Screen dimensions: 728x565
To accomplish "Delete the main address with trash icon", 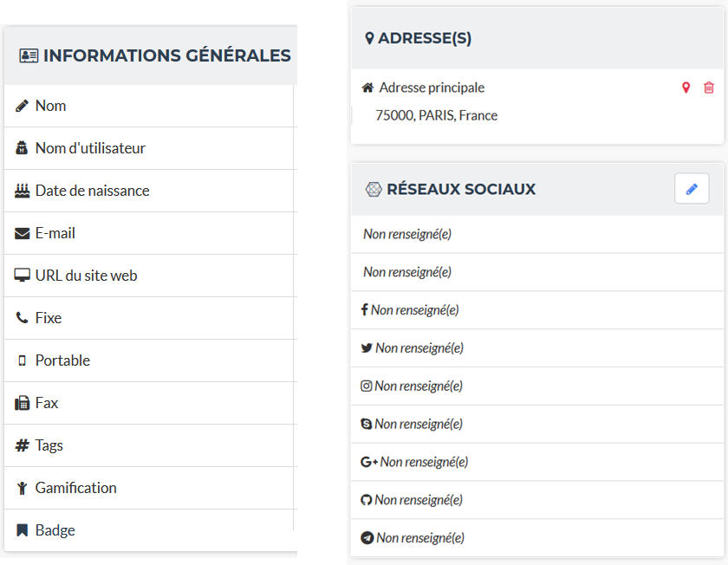I will pyautogui.click(x=709, y=88).
